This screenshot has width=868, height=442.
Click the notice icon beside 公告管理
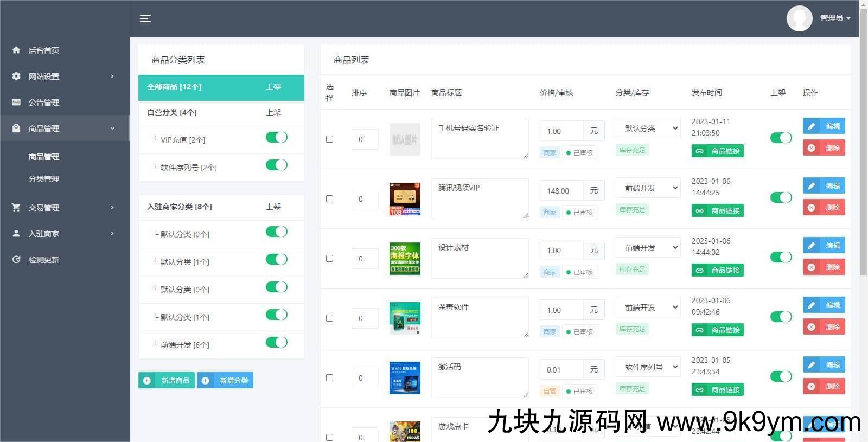pos(16,102)
